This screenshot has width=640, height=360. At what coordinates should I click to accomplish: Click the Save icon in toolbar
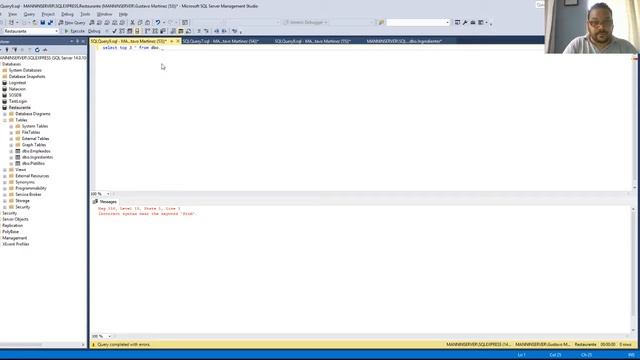[42, 22]
